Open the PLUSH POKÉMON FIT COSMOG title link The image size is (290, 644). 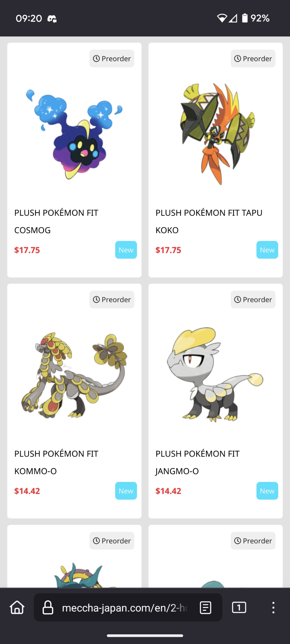coord(56,222)
